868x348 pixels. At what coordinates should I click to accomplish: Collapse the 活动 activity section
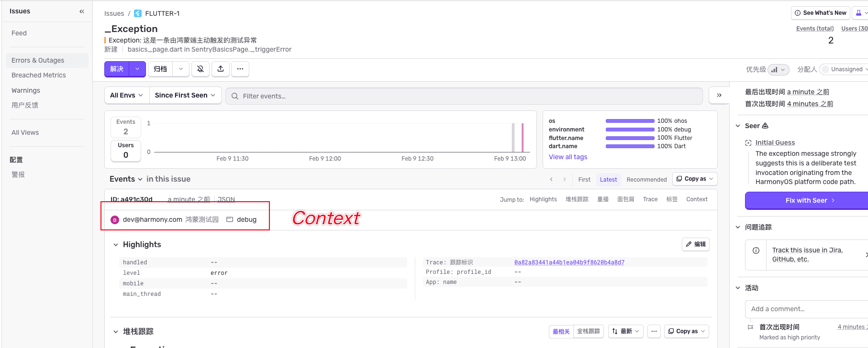pyautogui.click(x=738, y=288)
